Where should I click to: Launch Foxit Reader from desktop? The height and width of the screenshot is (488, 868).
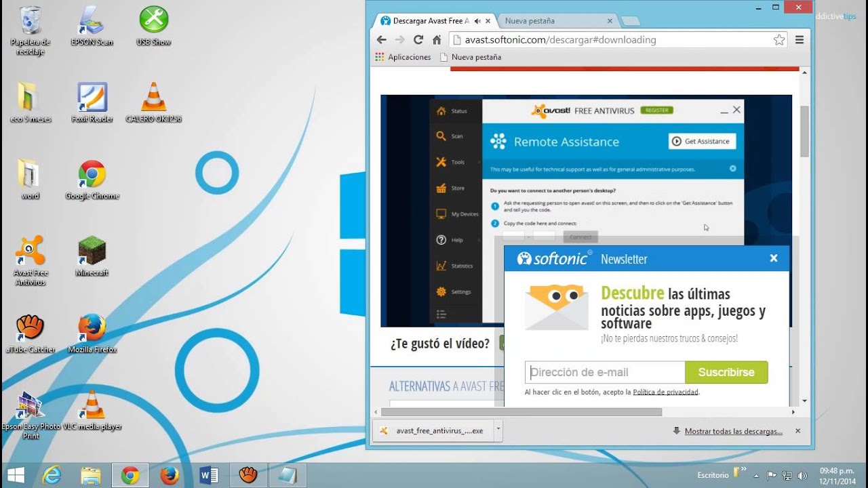92,102
